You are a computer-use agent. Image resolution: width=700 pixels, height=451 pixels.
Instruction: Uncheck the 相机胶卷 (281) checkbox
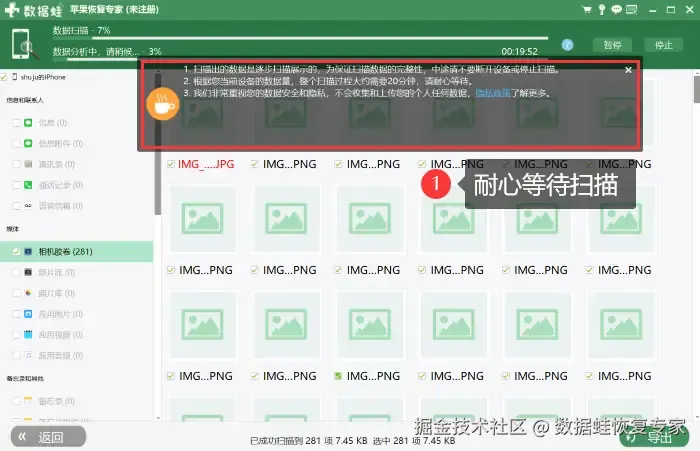(x=16, y=252)
